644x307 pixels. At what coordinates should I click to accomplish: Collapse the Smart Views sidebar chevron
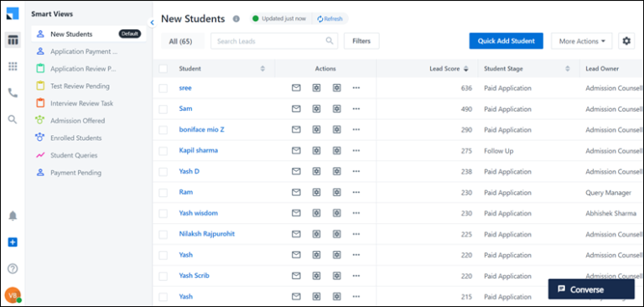[152, 23]
